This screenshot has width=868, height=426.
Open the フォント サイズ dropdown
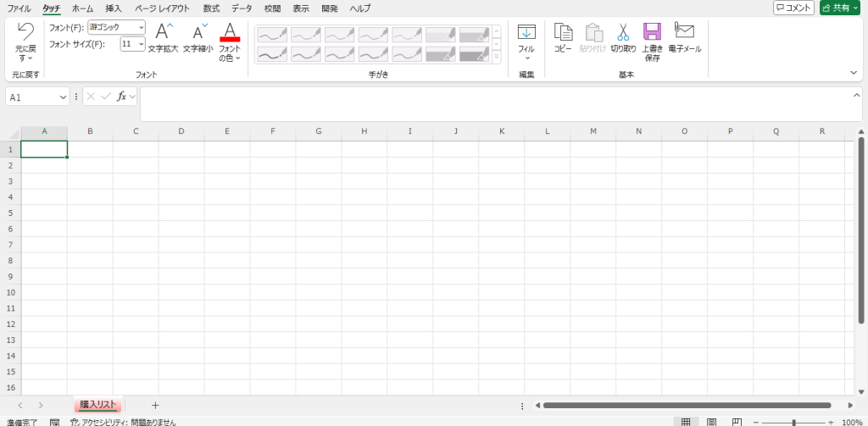click(141, 44)
